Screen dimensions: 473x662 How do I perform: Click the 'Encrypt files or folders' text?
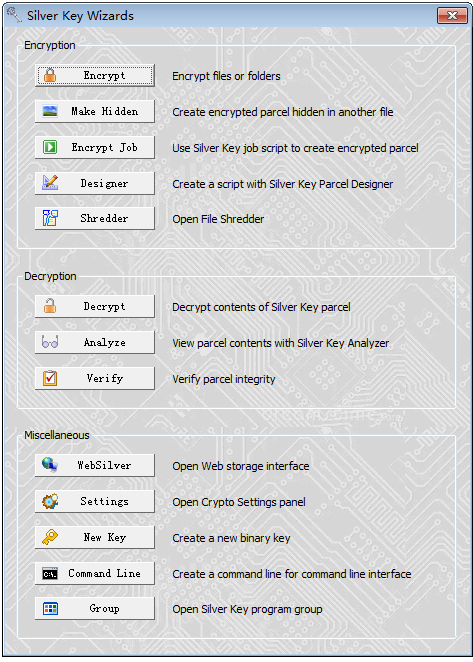pyautogui.click(x=226, y=76)
